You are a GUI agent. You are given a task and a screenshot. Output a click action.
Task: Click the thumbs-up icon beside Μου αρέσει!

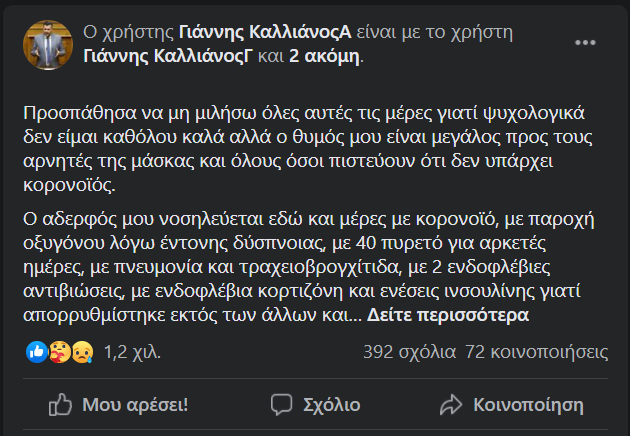click(61, 404)
